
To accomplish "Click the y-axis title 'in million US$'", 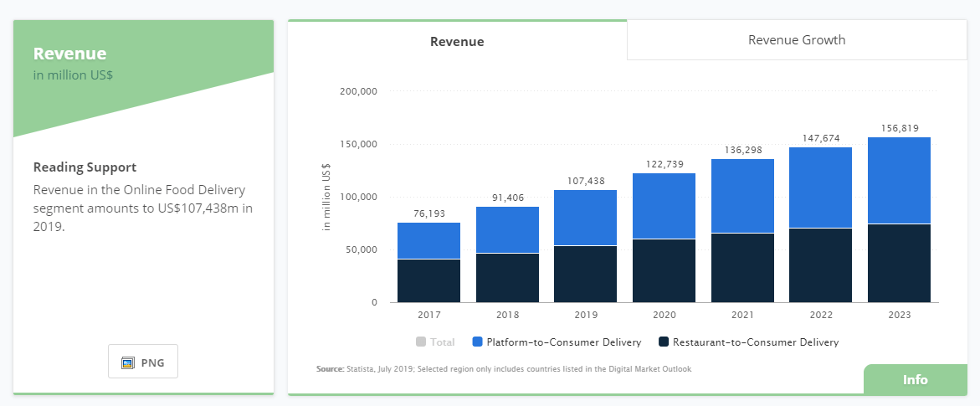I will pos(326,197).
